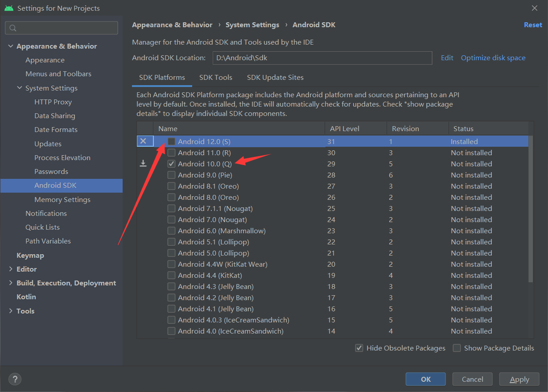Switch to the SDK Tools tab

(216, 77)
